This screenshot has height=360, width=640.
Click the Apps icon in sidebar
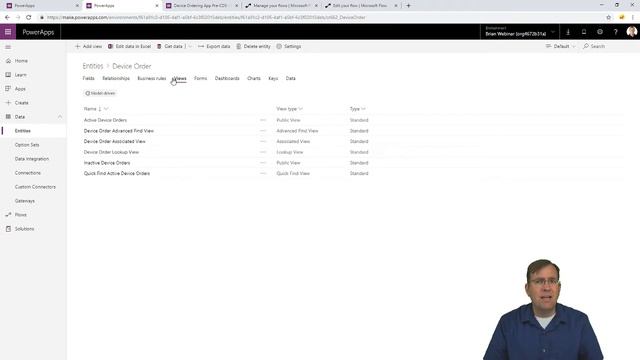pyautogui.click(x=8, y=89)
